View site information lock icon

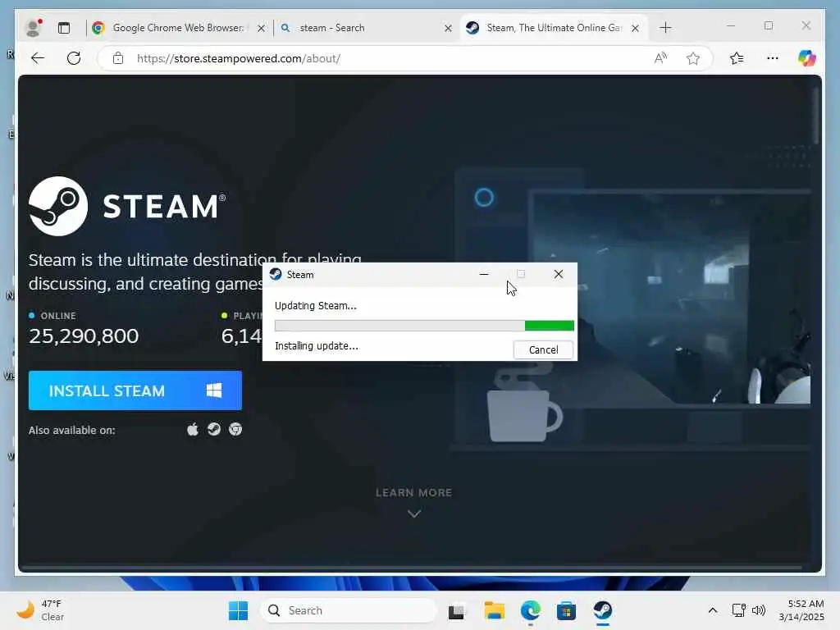pyautogui.click(x=118, y=58)
